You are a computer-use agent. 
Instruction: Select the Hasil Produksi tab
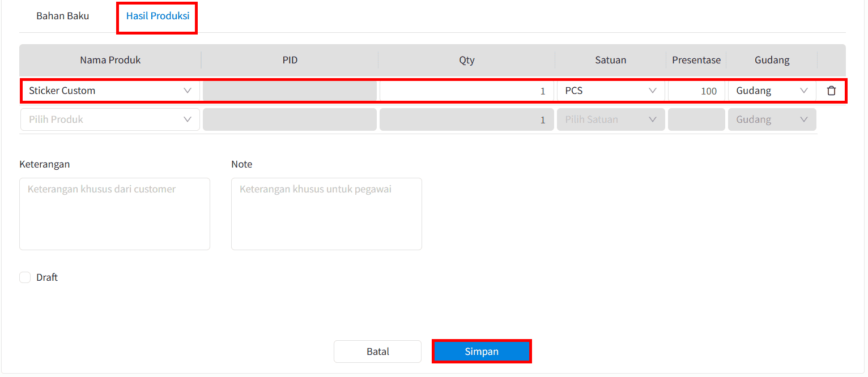[158, 16]
